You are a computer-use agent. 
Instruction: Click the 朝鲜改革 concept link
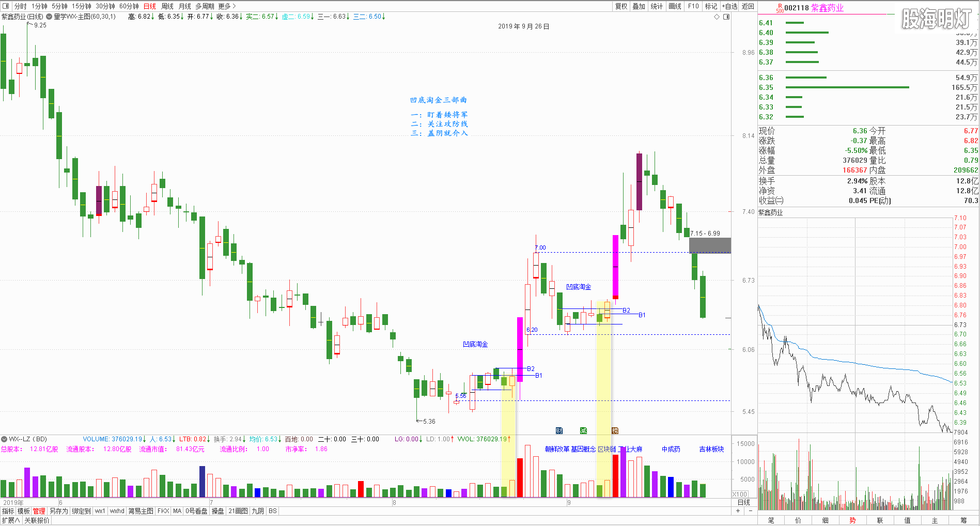(557, 449)
